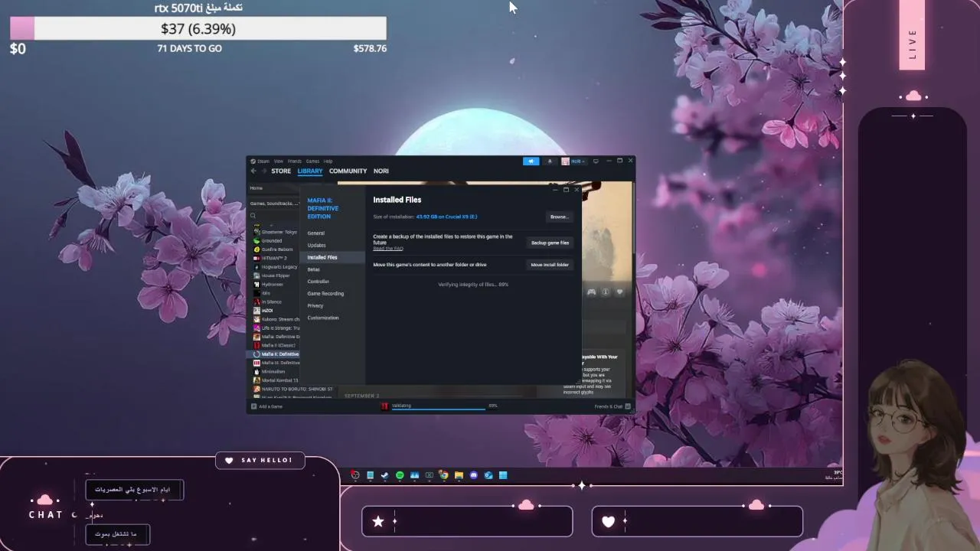This screenshot has height=551, width=980.
Task: Open the Help menu in Steam
Action: tap(328, 161)
